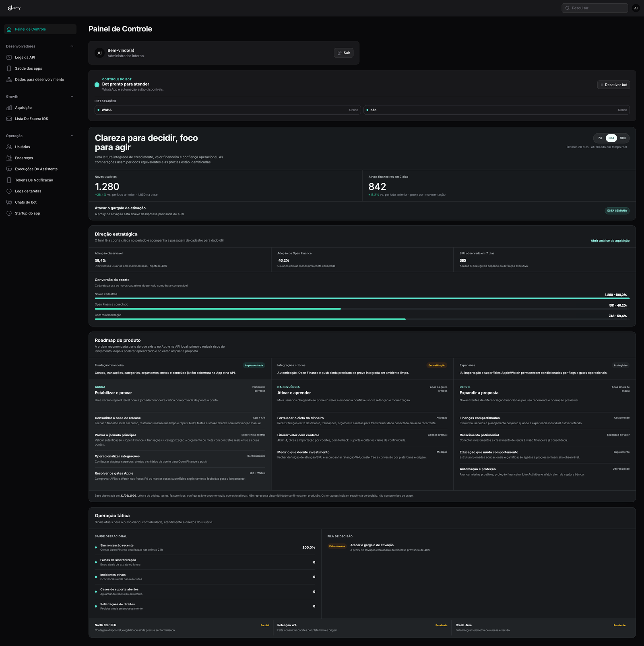Image resolution: width=644 pixels, height=646 pixels.
Task: Click Resolver os gates Apple item
Action: click(180, 476)
